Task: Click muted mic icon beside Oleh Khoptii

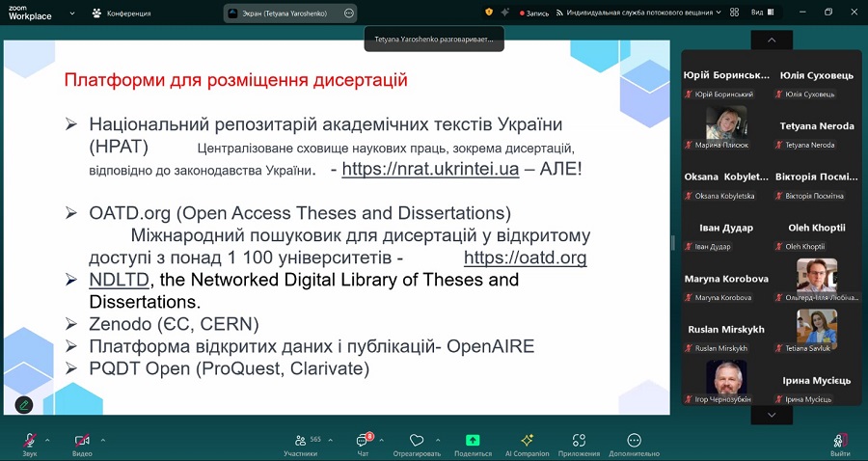Action: (x=779, y=247)
